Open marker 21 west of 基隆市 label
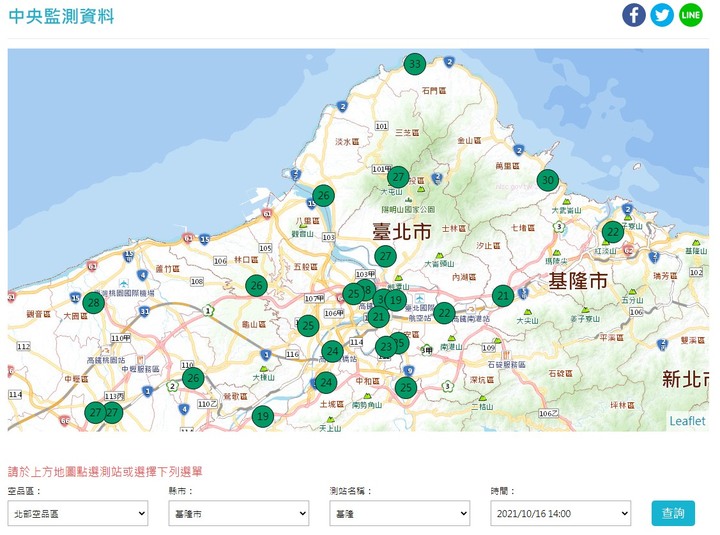Viewport: 720px width, 535px height. pyautogui.click(x=503, y=295)
